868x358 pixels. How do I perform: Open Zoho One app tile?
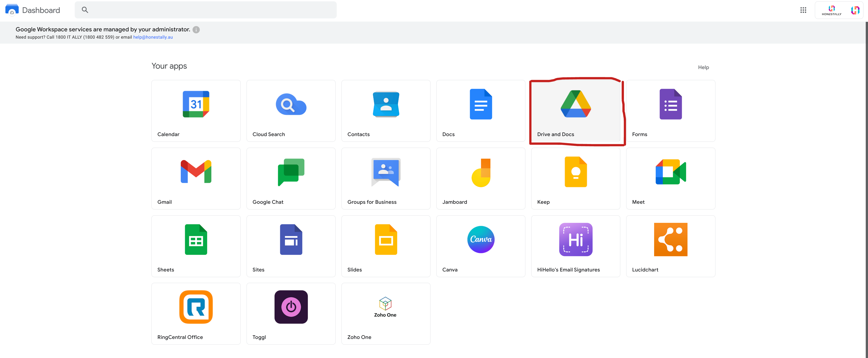click(x=386, y=307)
